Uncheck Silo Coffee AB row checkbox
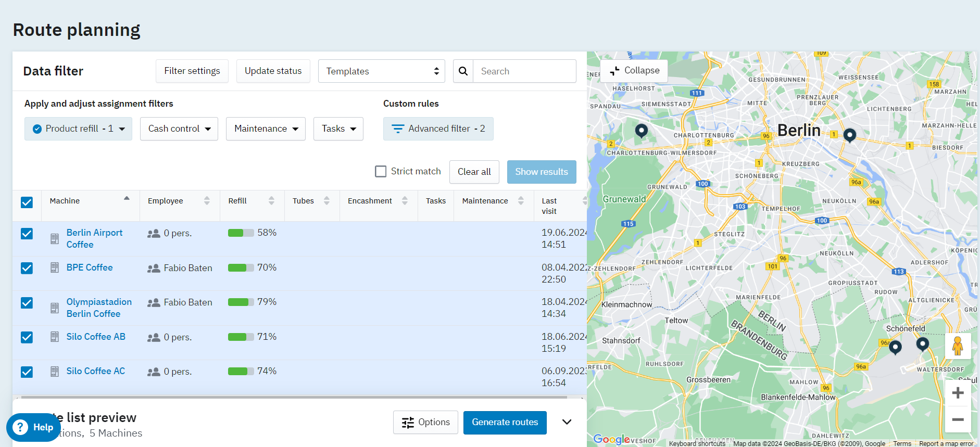Screen dimensions: 980x447 [27, 337]
